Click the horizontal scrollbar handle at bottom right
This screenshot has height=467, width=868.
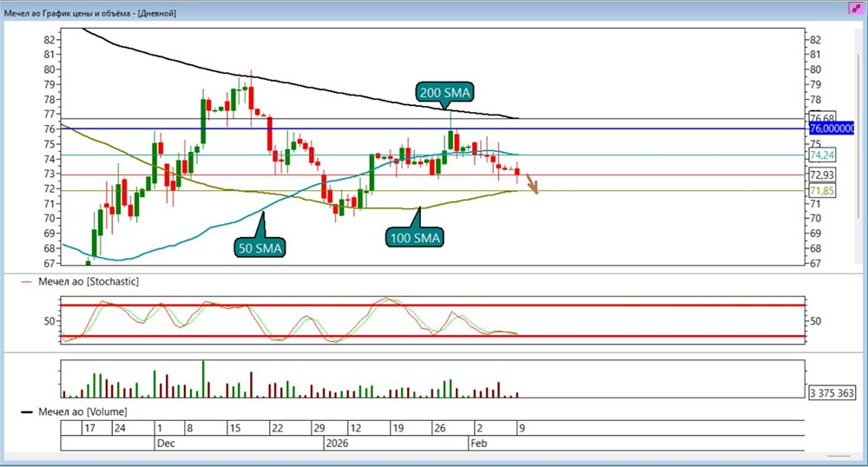[x=838, y=457]
